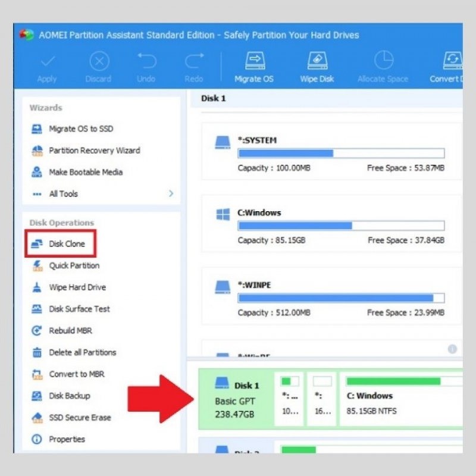Open Wipe Disk from the toolbar

click(317, 61)
